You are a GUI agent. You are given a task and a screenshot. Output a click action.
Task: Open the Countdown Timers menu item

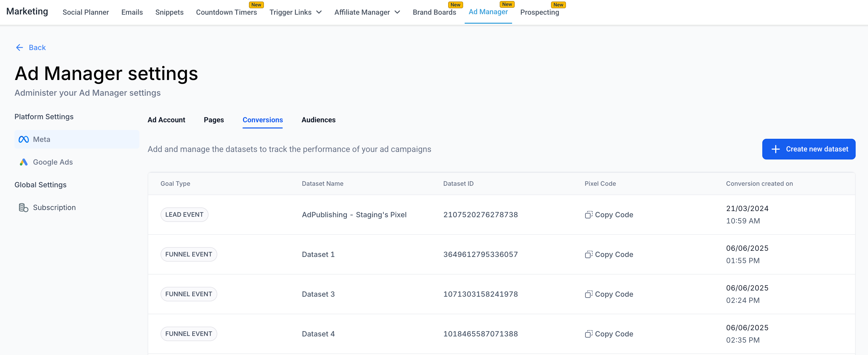(227, 12)
